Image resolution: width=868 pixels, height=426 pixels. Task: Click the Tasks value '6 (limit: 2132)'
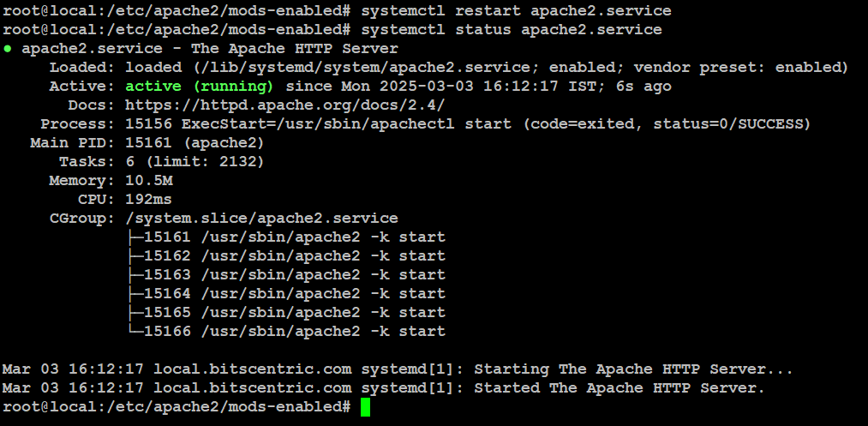click(x=195, y=162)
